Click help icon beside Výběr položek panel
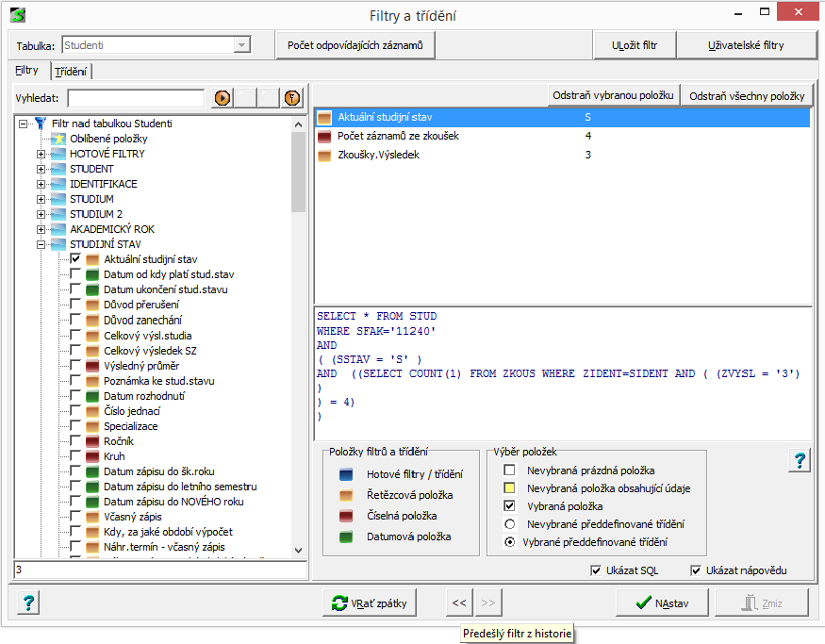Image resolution: width=825 pixels, height=644 pixels. coord(800,460)
